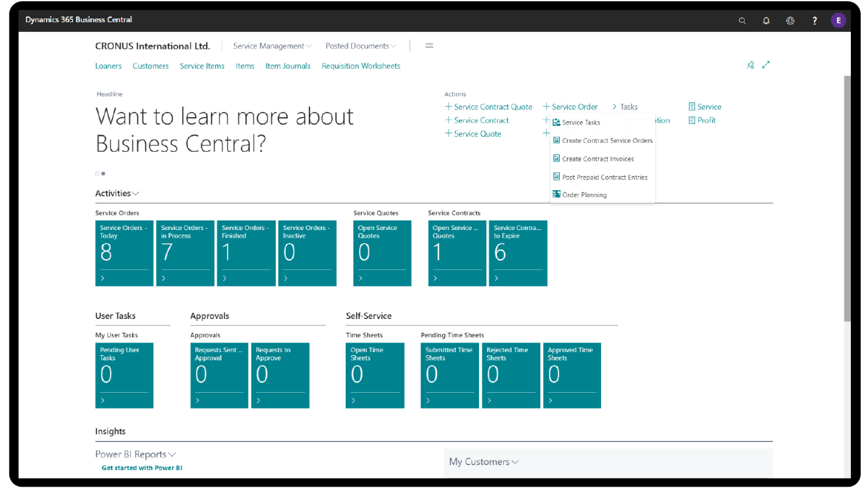
Task: Click the Service report link in Actions
Action: pyautogui.click(x=709, y=107)
